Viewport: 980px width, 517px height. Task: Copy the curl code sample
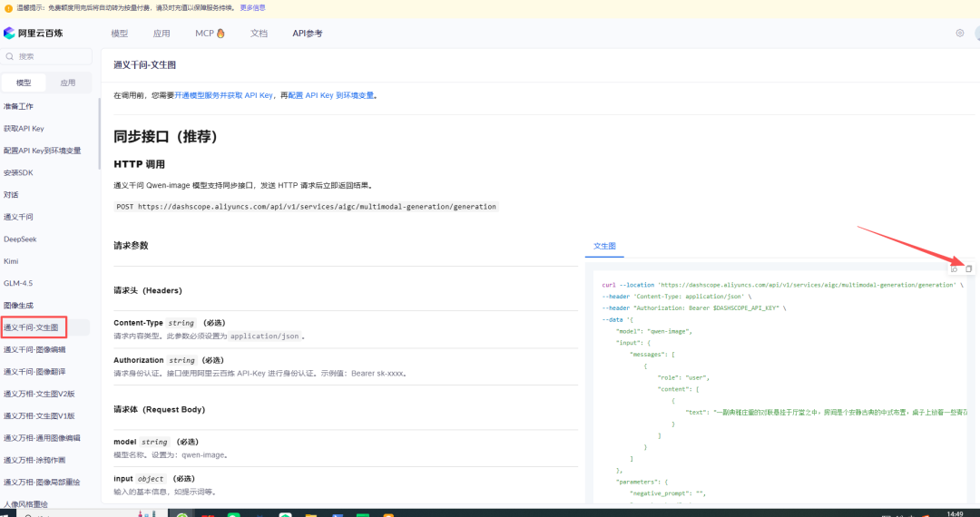click(968, 269)
